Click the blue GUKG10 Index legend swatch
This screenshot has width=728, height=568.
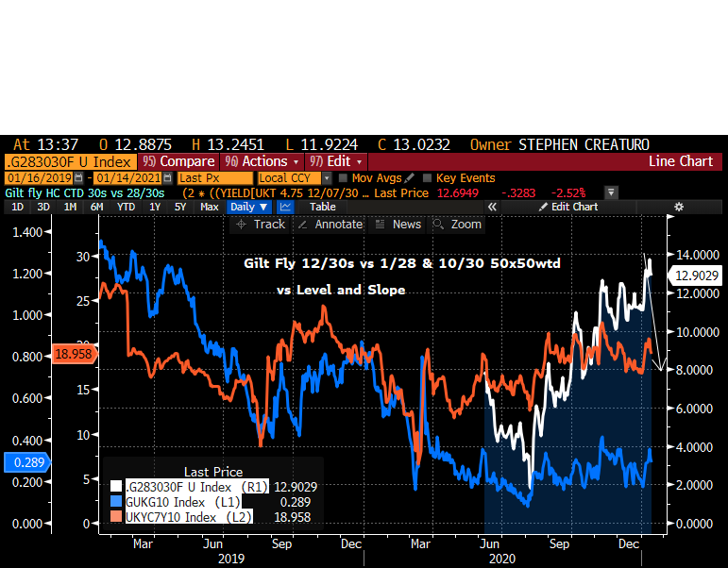116,502
